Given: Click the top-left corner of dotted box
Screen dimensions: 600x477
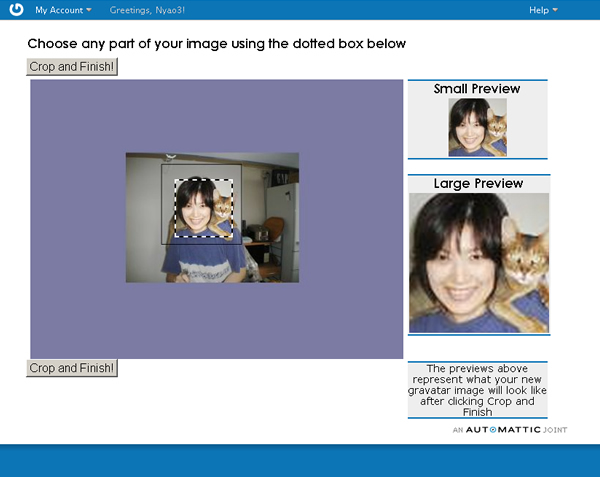Looking at the screenshot, I should [x=175, y=180].
